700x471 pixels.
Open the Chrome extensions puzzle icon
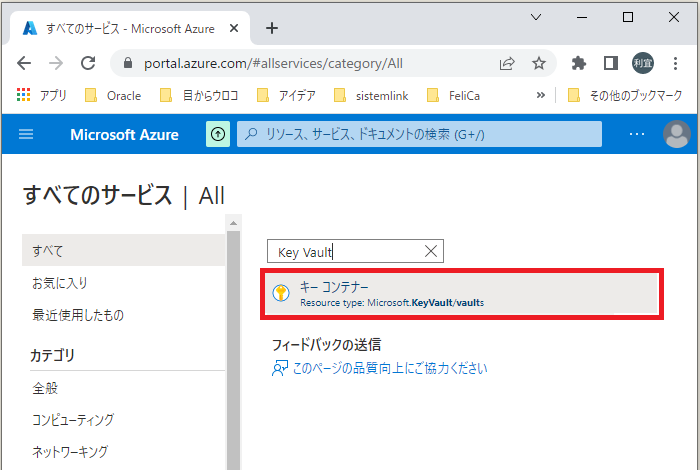[x=579, y=63]
